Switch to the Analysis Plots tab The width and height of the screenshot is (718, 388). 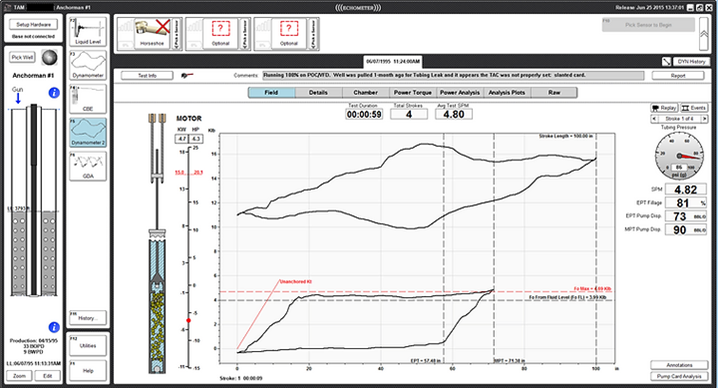pos(506,93)
